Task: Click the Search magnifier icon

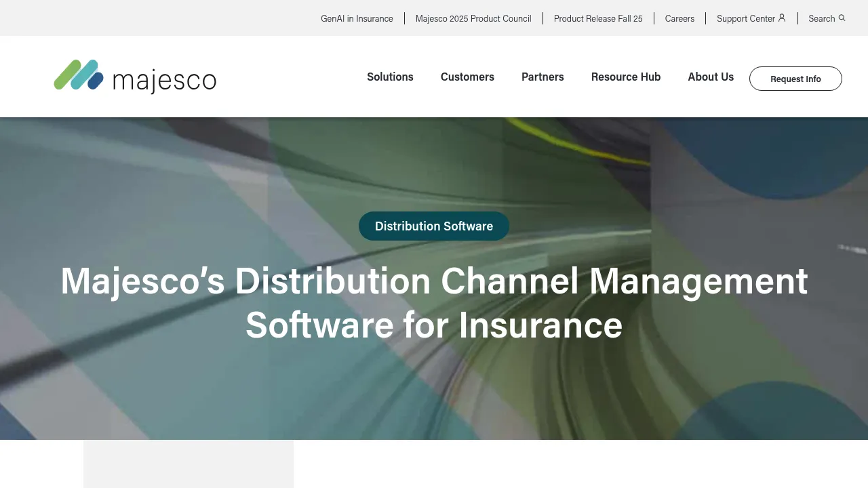Action: [842, 18]
